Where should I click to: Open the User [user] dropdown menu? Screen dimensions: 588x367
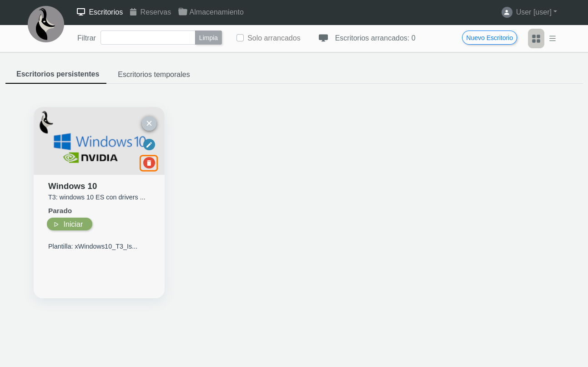click(x=536, y=12)
